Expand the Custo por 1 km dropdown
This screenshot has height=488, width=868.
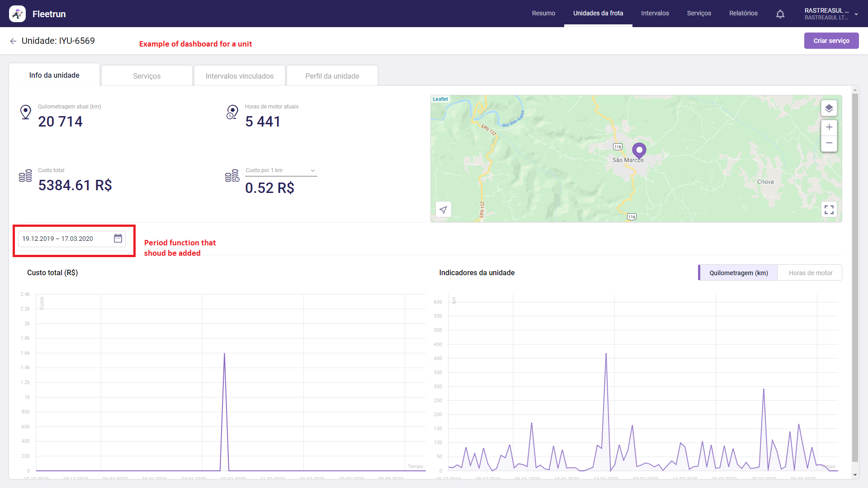point(312,171)
